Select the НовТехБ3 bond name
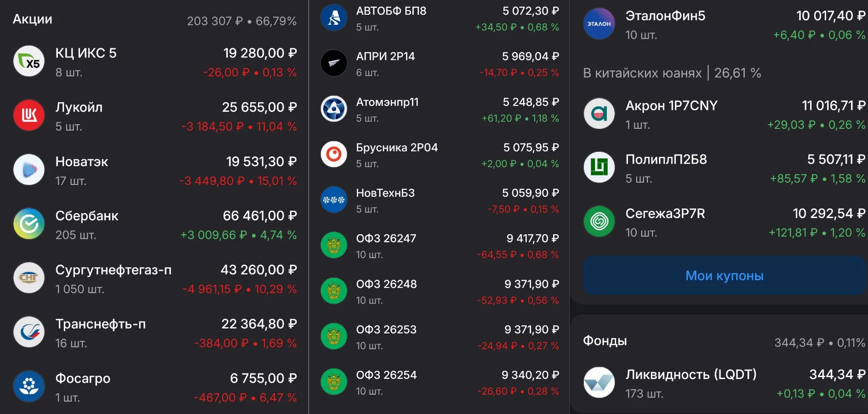The width and height of the screenshot is (868, 414). [x=385, y=193]
